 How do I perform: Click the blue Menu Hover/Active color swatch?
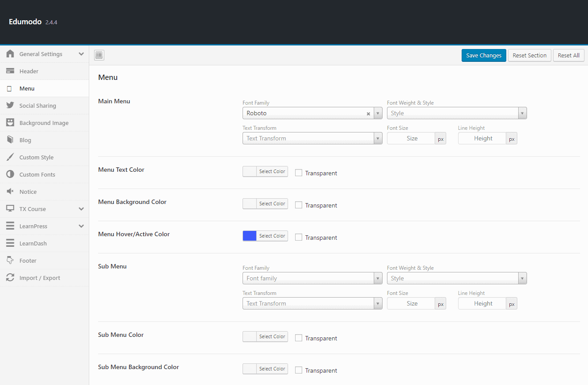pyautogui.click(x=250, y=236)
